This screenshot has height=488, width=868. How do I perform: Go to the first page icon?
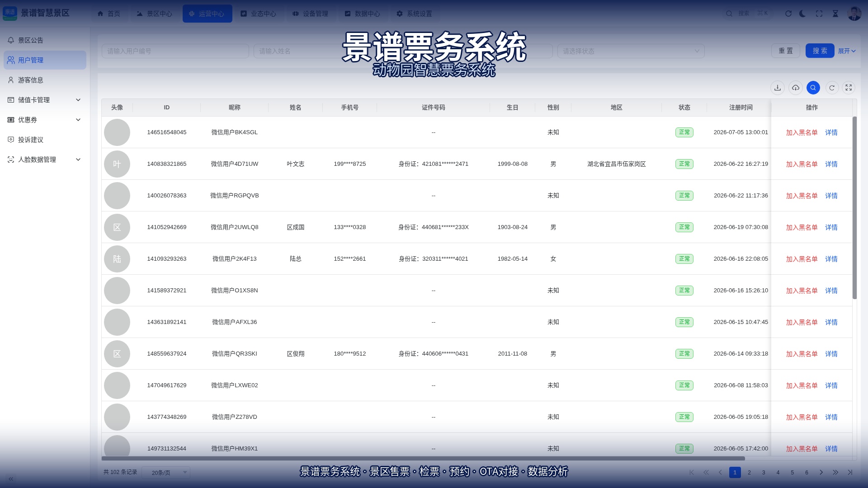tap(692, 473)
